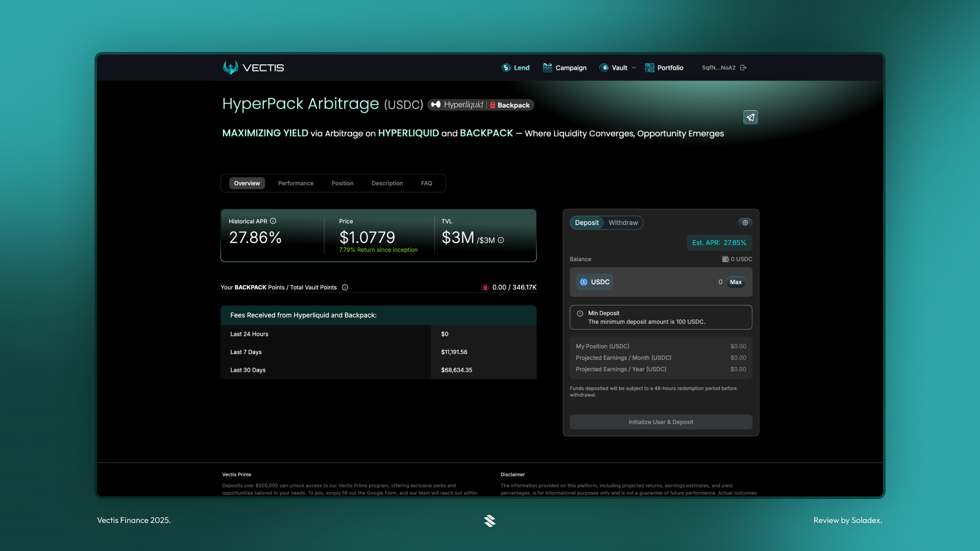Click the $3M TVL value

(x=458, y=238)
